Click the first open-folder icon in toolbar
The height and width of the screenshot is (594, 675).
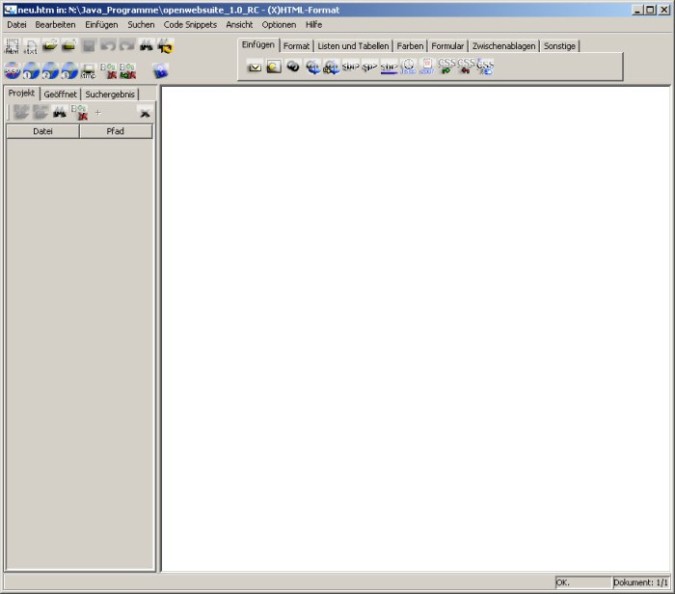pos(50,45)
